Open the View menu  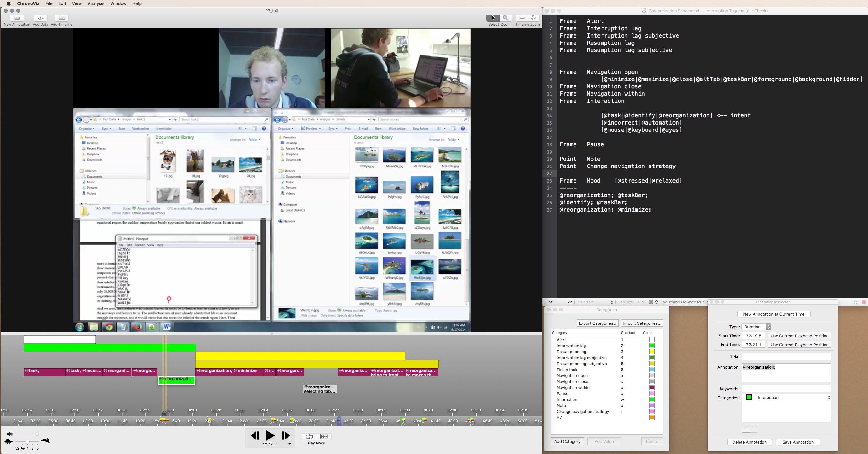tap(77, 3)
